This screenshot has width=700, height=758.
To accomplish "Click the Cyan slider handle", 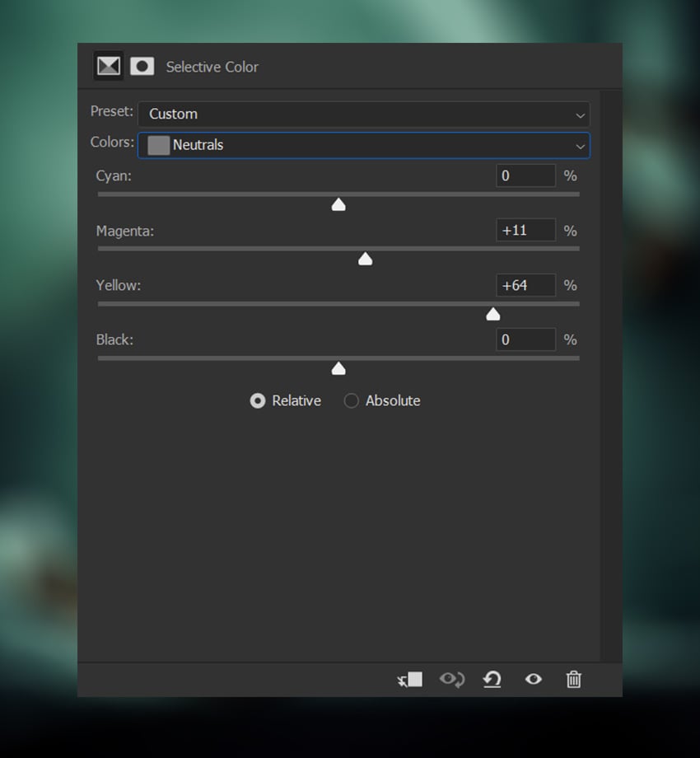I will (338, 204).
